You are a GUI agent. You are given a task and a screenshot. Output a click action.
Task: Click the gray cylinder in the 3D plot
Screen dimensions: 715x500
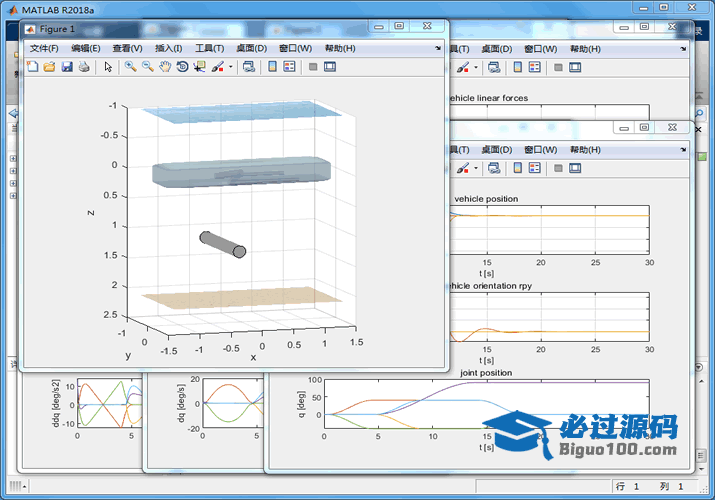223,244
